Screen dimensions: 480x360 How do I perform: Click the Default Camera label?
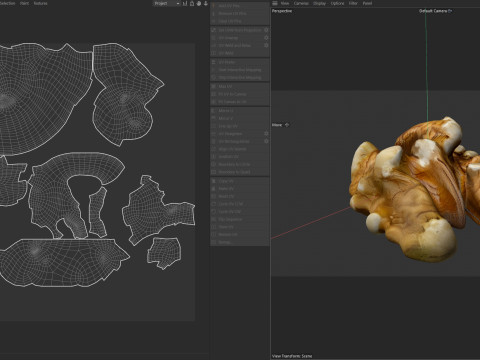433,11
